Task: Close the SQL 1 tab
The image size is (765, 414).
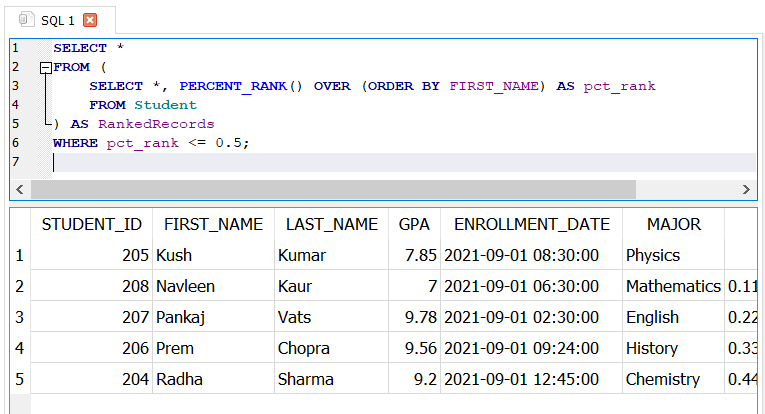Action: tap(90, 20)
